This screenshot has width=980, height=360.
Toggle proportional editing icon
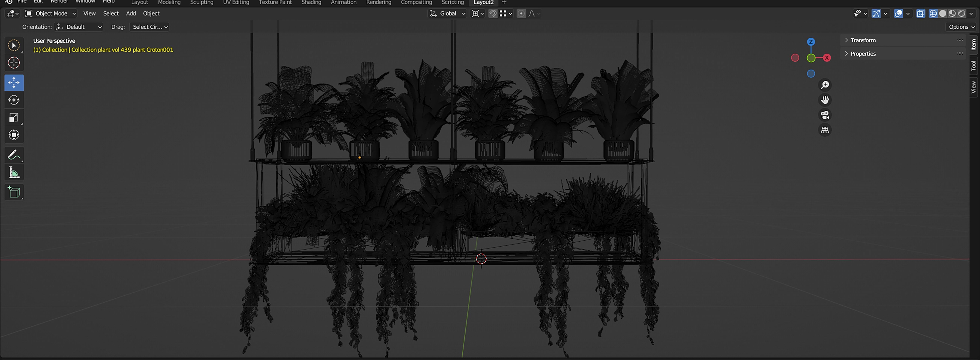(x=521, y=14)
